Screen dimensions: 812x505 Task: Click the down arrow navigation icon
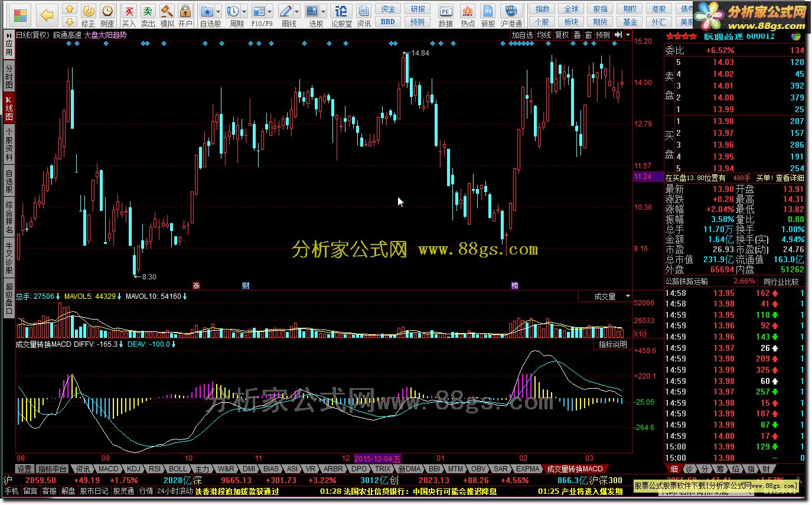tap(70, 21)
